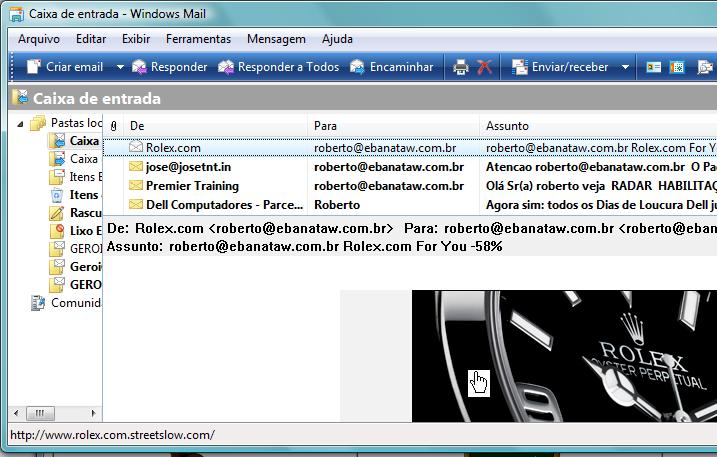Open the Comunidades newsgroup item
Viewport: 717px width, 457px height.
[38, 303]
